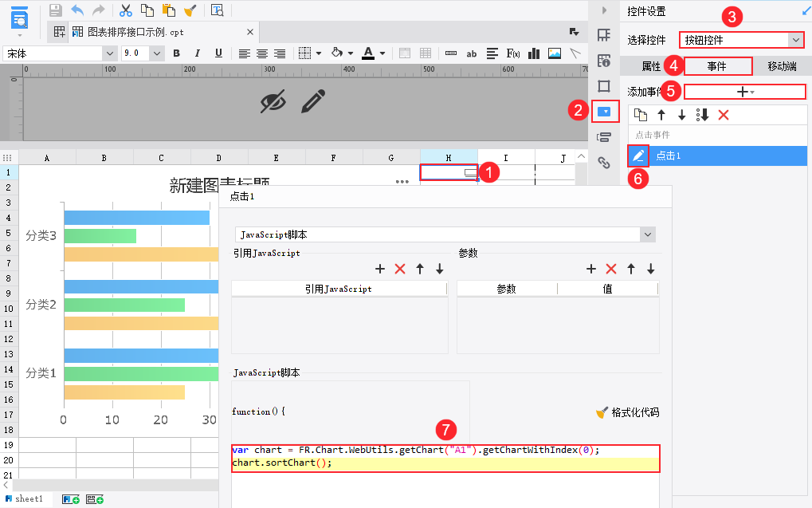
Task: Remove 引用JavaScript entry with red X
Action: [x=400, y=269]
